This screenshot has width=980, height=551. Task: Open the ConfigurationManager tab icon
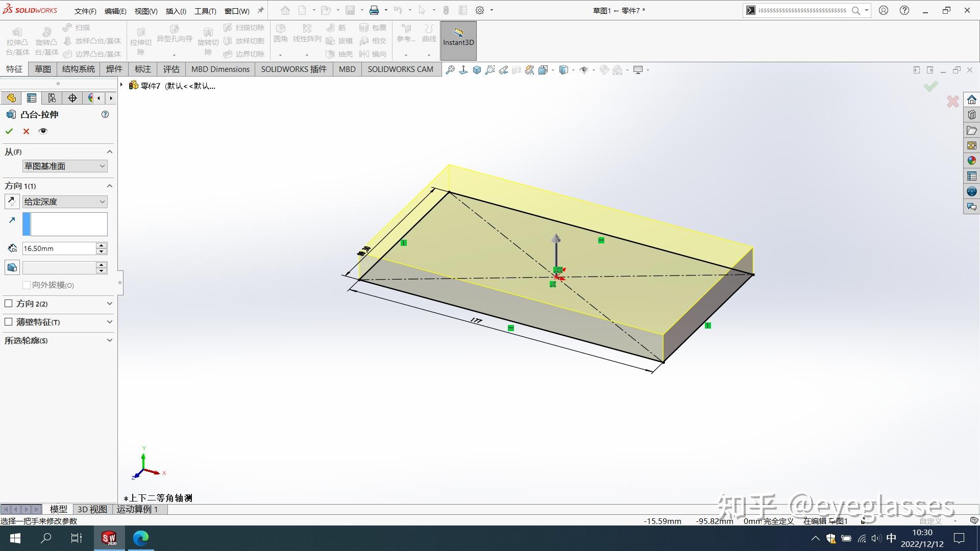pyautogui.click(x=52, y=98)
